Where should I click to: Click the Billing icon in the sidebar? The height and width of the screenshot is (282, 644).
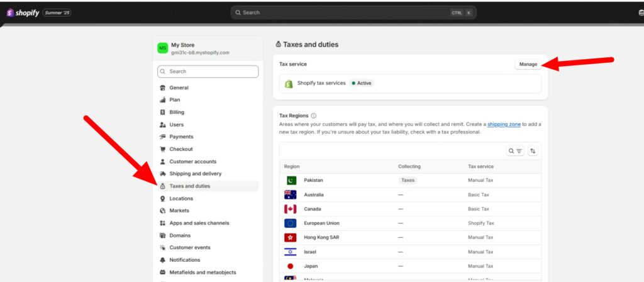click(x=162, y=112)
